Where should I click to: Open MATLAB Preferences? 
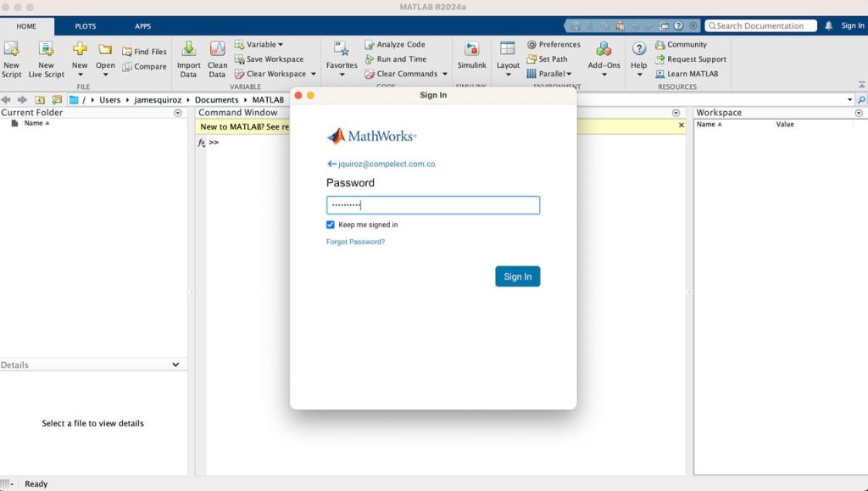[554, 44]
